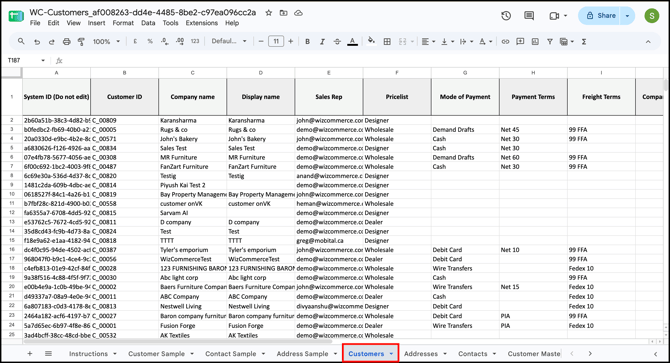Insert a comment from toolbar

click(x=520, y=41)
